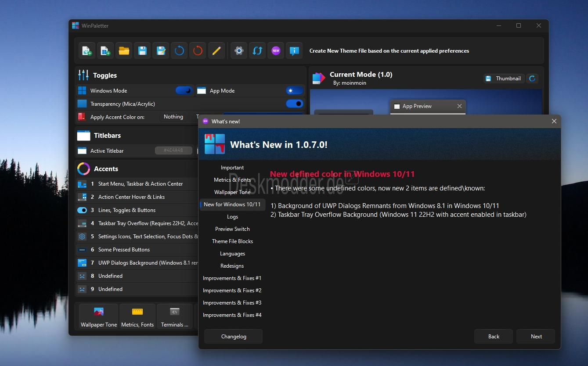588x366 pixels.
Task: Switch to Preview Switch tab
Action: 232,229
